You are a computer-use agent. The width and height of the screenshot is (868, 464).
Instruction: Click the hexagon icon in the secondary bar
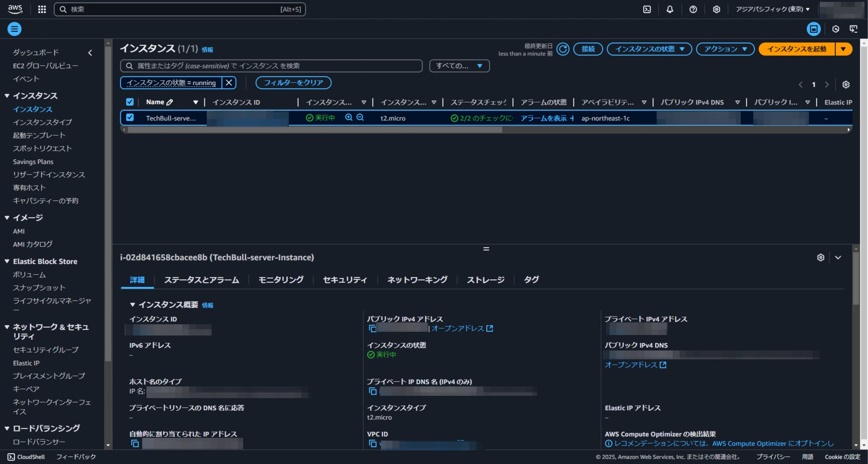pos(835,29)
